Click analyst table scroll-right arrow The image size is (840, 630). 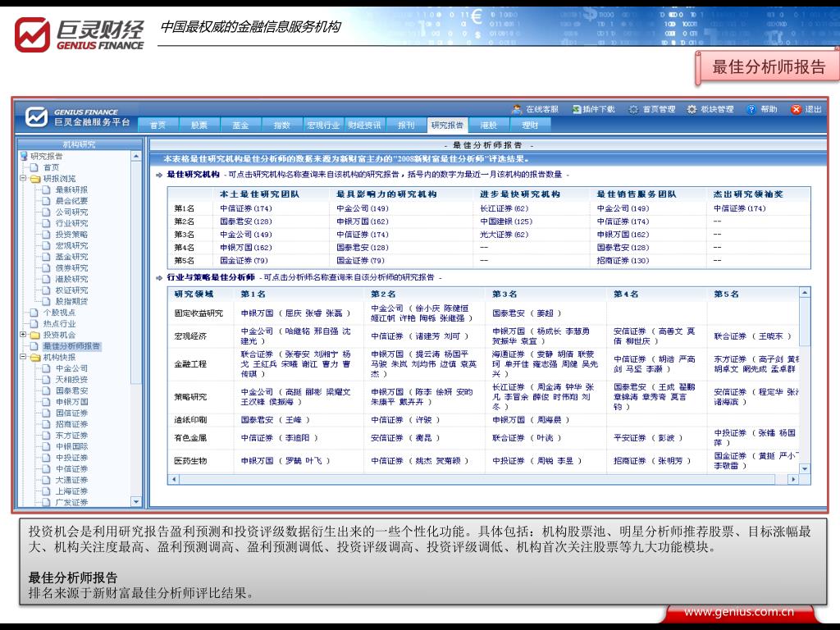[794, 479]
